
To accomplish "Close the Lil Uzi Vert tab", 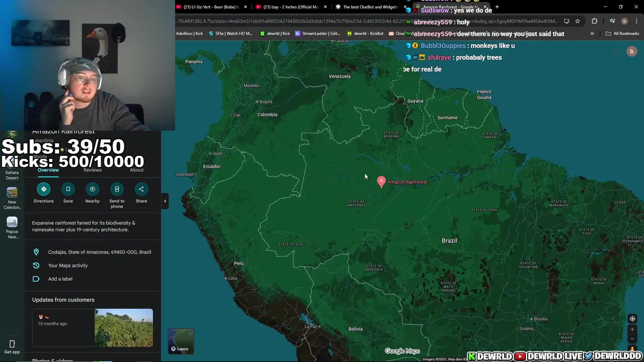I will tap(246, 7).
